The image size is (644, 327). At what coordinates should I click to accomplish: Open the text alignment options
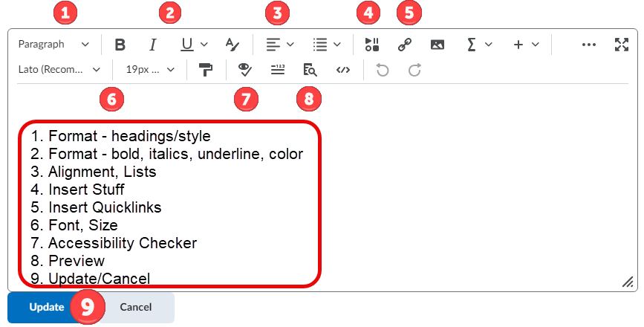[x=279, y=45]
